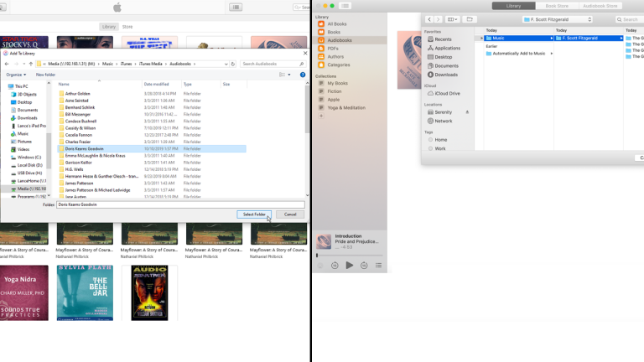This screenshot has height=362, width=644.
Task: Click the list view icon in iTunes toolbar
Action: coord(236,7)
